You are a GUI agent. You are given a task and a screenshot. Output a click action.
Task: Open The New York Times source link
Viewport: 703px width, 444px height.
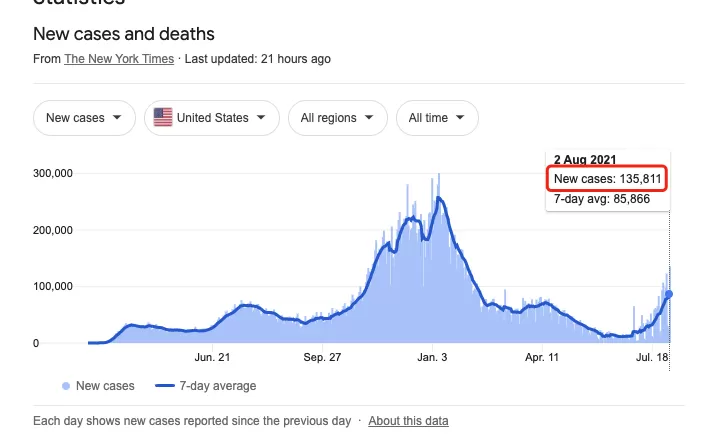(119, 59)
